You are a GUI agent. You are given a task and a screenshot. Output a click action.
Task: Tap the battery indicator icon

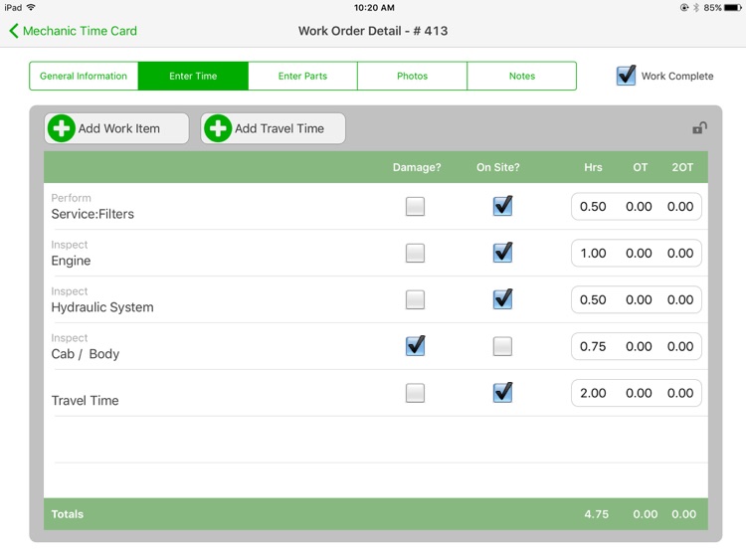(x=733, y=8)
